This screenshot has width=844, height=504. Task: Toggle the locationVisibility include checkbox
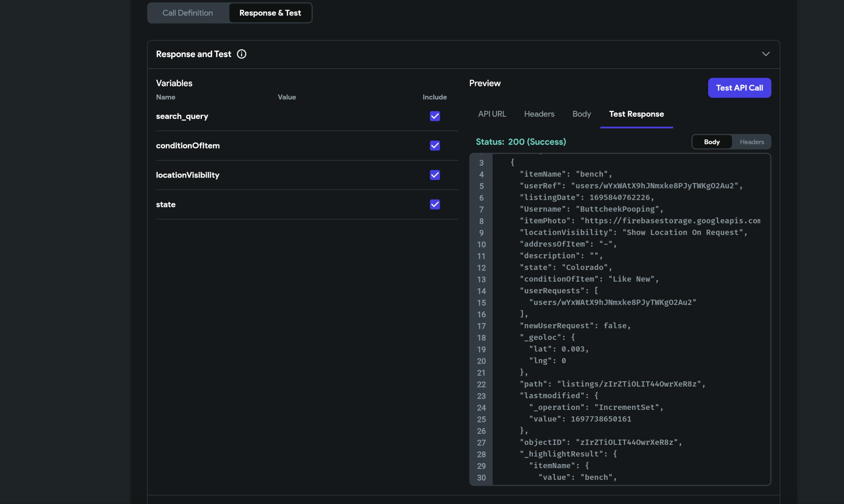click(x=435, y=175)
